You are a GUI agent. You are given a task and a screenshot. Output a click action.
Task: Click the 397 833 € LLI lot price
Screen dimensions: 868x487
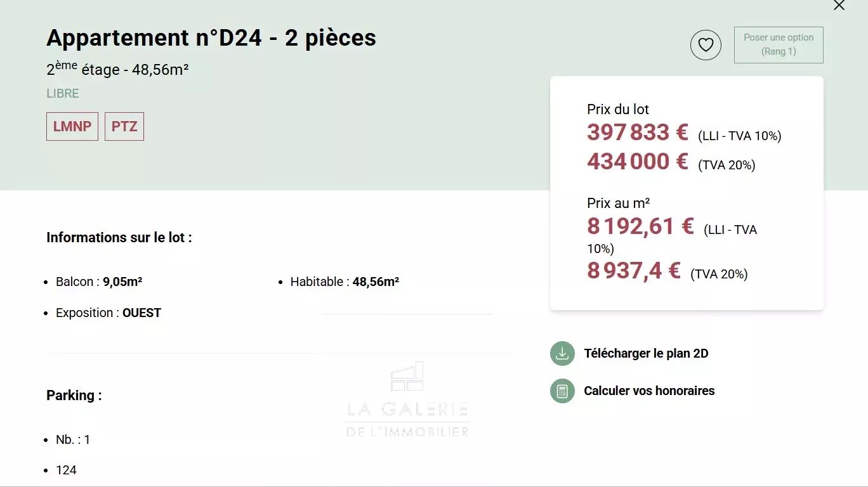(637, 133)
